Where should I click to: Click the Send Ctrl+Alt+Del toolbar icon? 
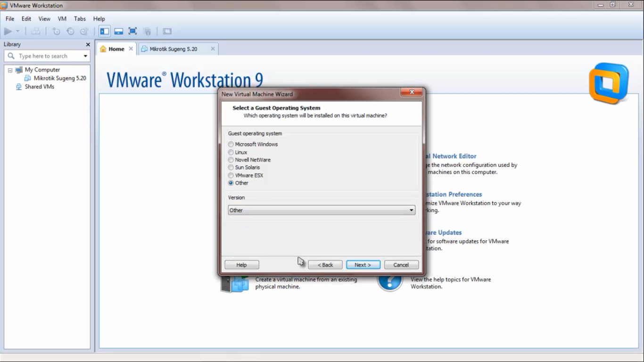point(36,32)
